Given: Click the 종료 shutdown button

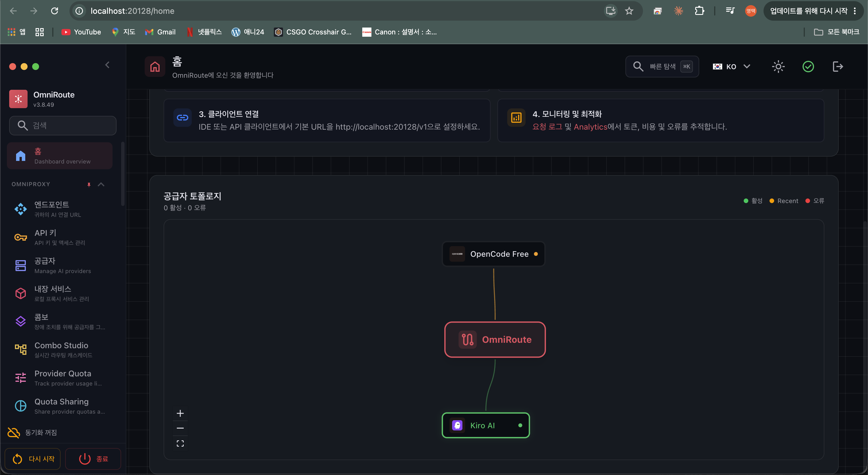Looking at the screenshot, I should pyautogui.click(x=93, y=459).
